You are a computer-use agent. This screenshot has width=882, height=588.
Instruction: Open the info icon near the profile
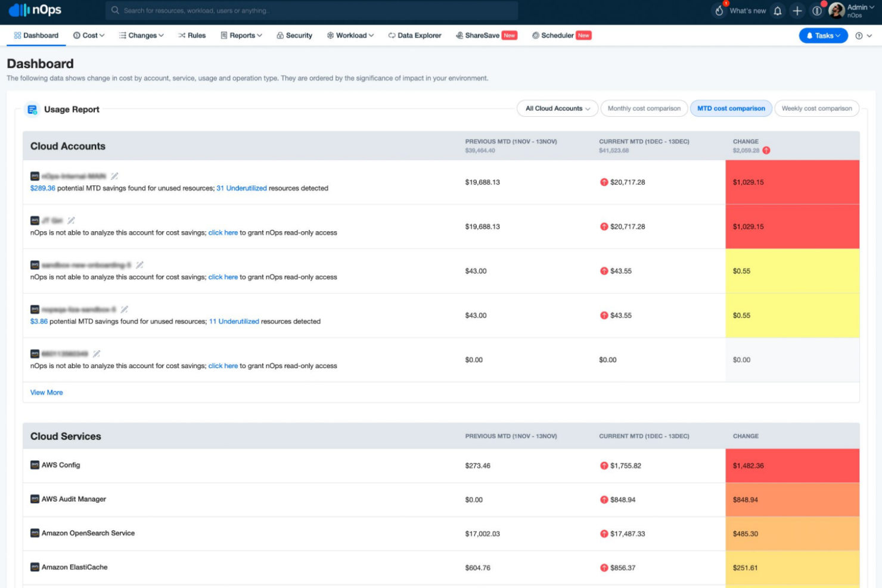(817, 10)
